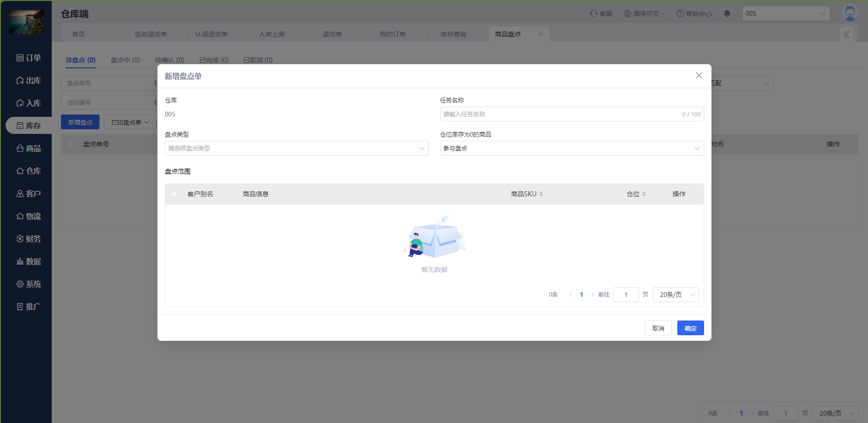Expand the 盘点类型 dropdown
Viewport: 868px width, 423px height.
296,148
